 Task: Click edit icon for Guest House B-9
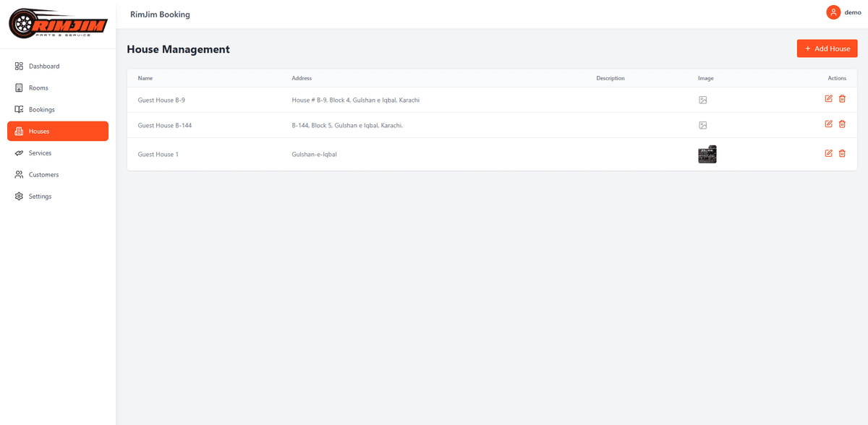tap(829, 99)
